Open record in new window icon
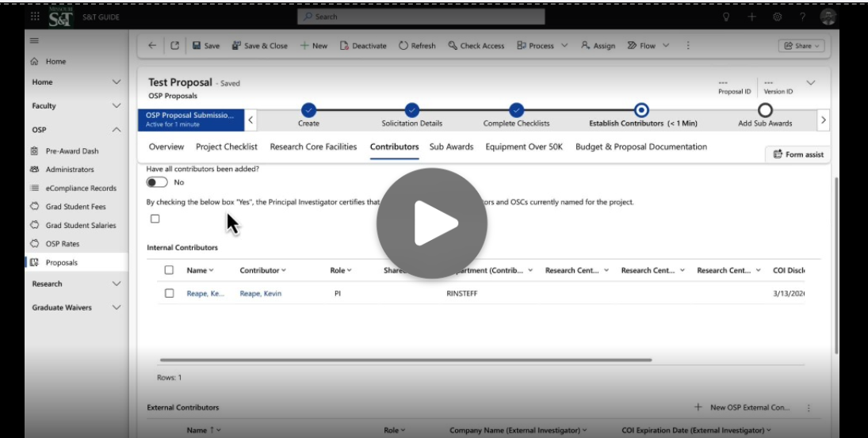The image size is (868, 438). click(x=175, y=45)
